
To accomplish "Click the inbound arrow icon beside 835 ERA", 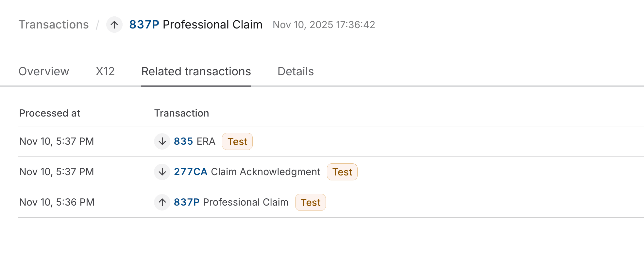I will coord(162,141).
